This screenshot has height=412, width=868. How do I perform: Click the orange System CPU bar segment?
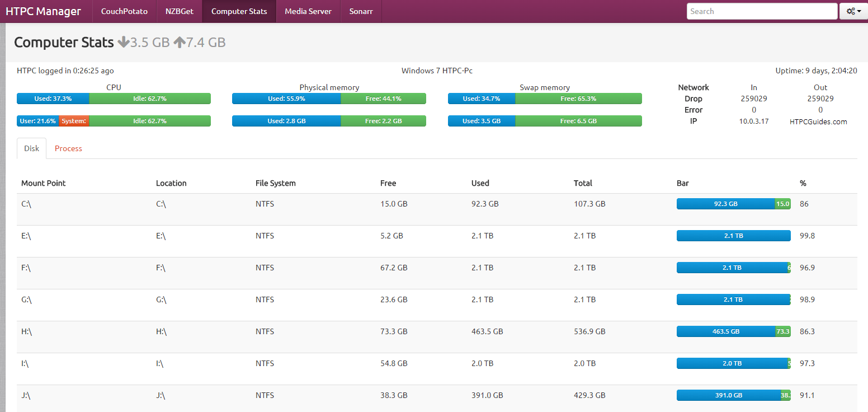74,121
